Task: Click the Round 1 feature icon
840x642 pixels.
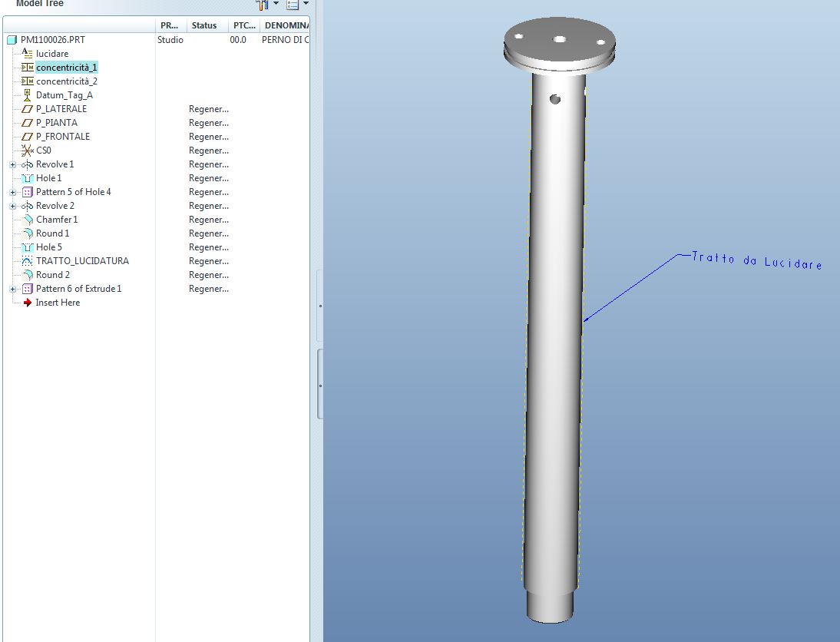Action: click(x=28, y=233)
